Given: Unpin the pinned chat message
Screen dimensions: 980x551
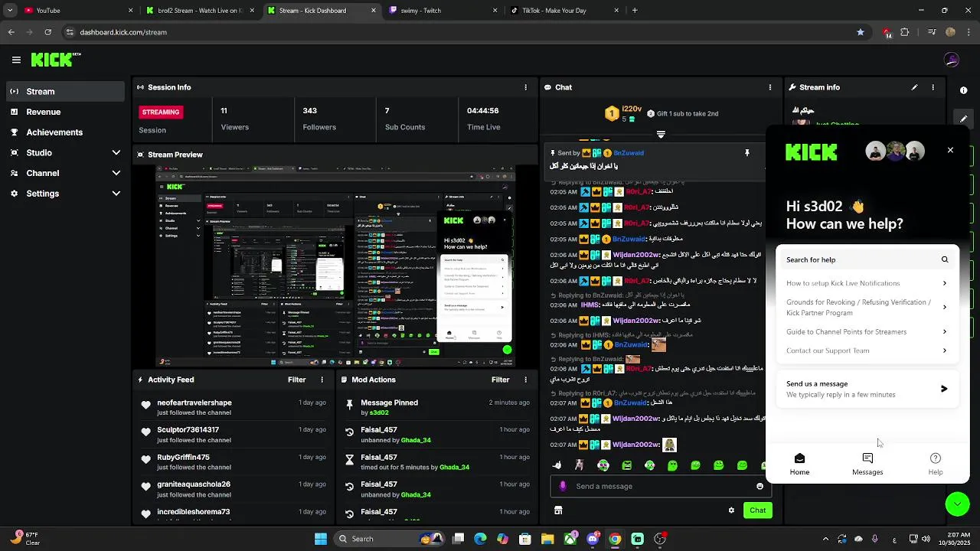Looking at the screenshot, I should (746, 153).
